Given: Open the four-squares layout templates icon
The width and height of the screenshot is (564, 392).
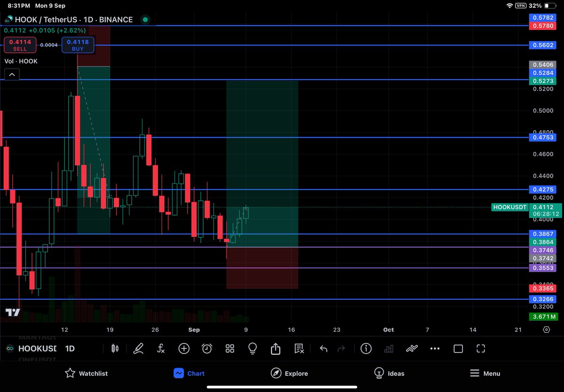Looking at the screenshot, I should tap(230, 348).
